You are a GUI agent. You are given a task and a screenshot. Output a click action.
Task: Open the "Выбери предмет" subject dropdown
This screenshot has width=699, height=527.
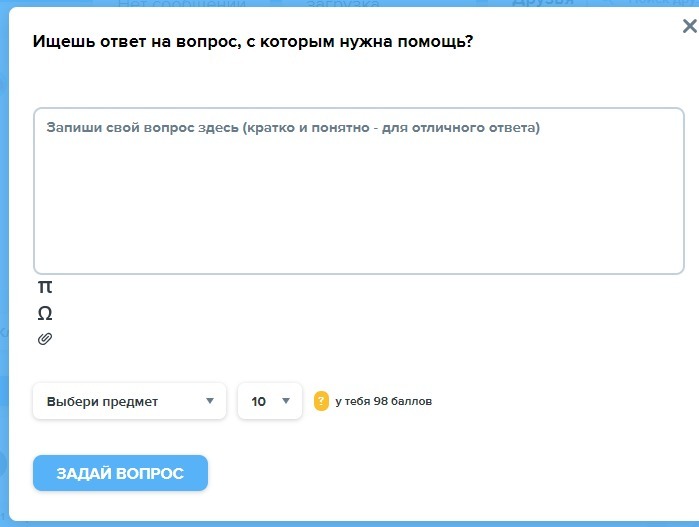(x=129, y=401)
